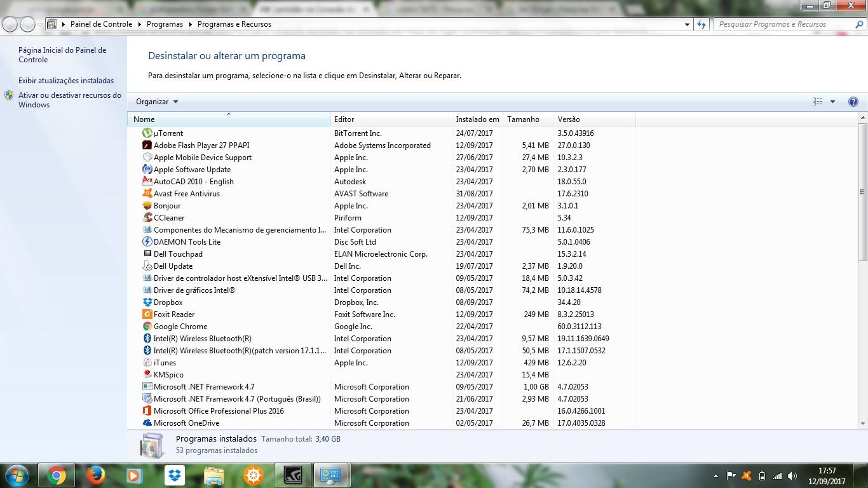Select the iTunes program icon

147,363
